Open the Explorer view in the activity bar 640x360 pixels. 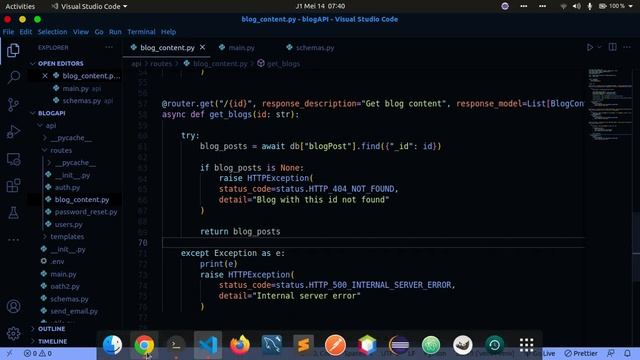[x=13, y=51]
